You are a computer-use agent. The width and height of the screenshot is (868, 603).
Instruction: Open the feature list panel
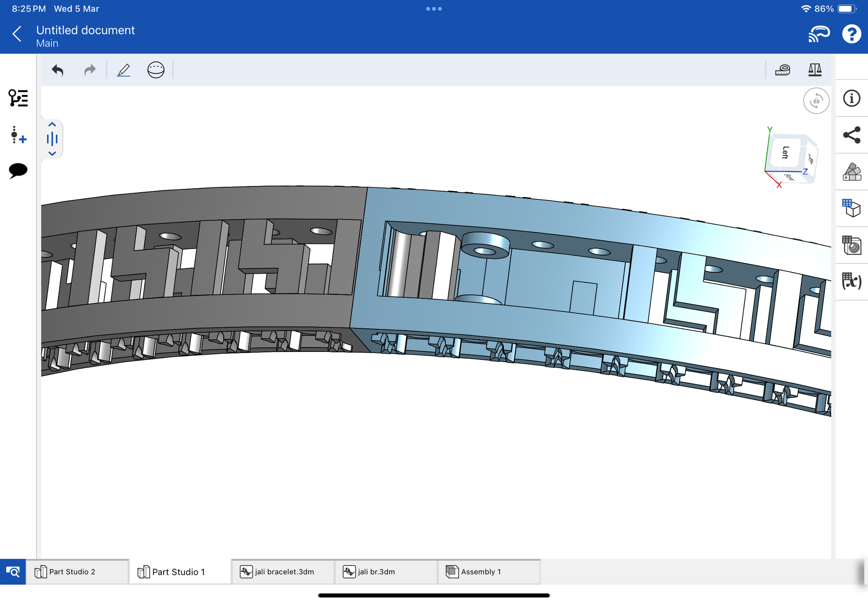pyautogui.click(x=18, y=98)
